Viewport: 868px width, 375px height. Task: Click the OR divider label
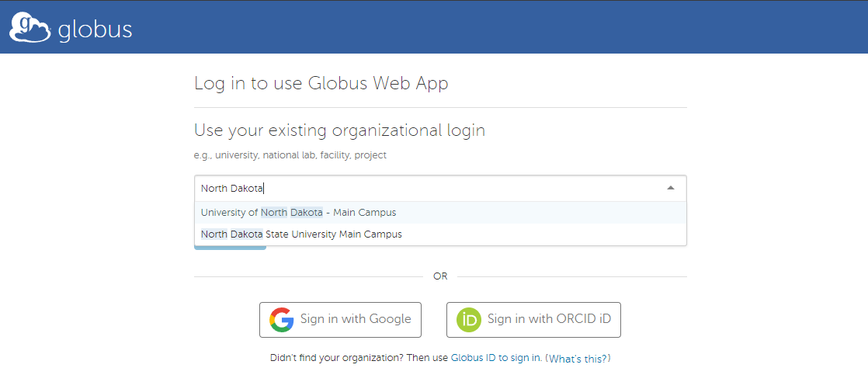pyautogui.click(x=440, y=276)
